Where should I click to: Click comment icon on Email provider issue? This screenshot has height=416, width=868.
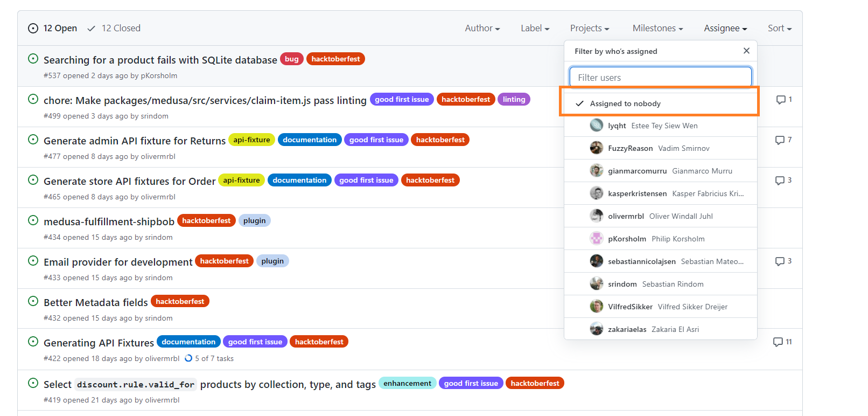pyautogui.click(x=780, y=261)
